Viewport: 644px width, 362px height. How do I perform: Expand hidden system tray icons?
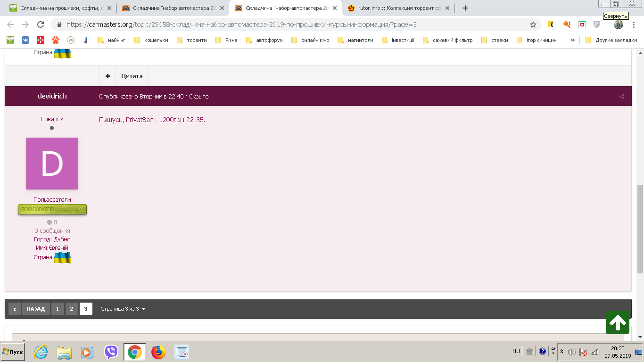(561, 352)
